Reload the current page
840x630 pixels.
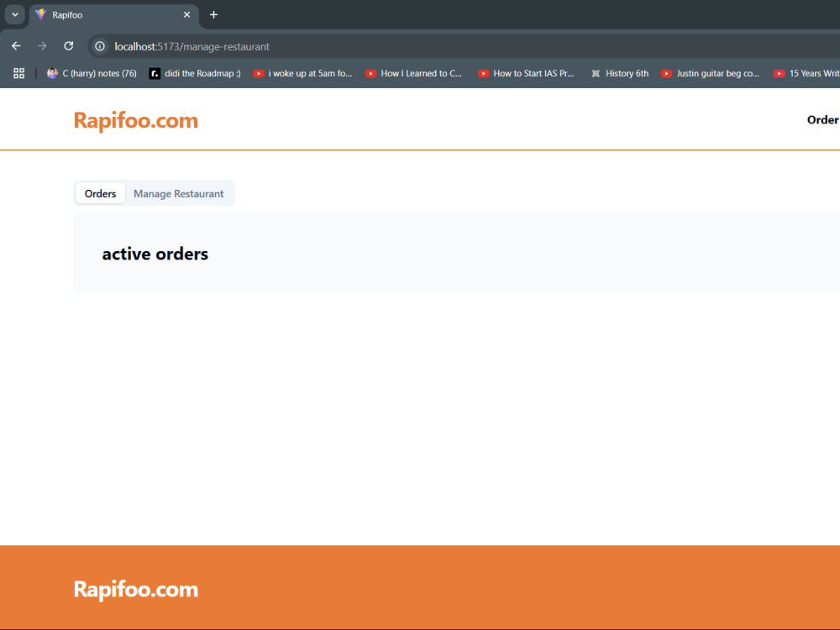tap(69, 46)
